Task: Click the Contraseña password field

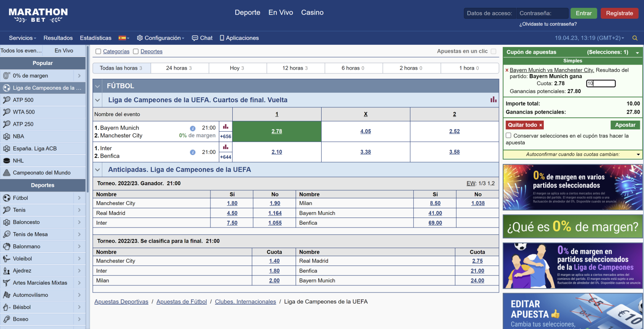Action: tap(543, 13)
